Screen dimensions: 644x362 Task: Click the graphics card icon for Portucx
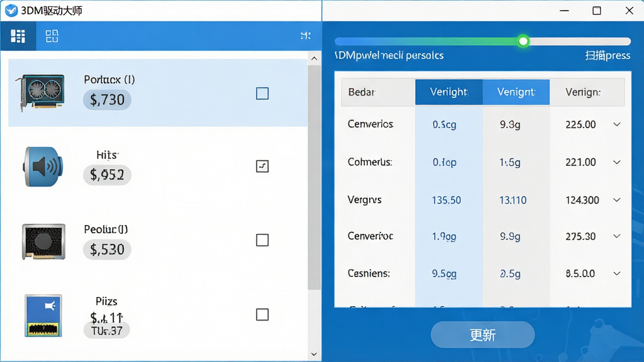(x=41, y=92)
